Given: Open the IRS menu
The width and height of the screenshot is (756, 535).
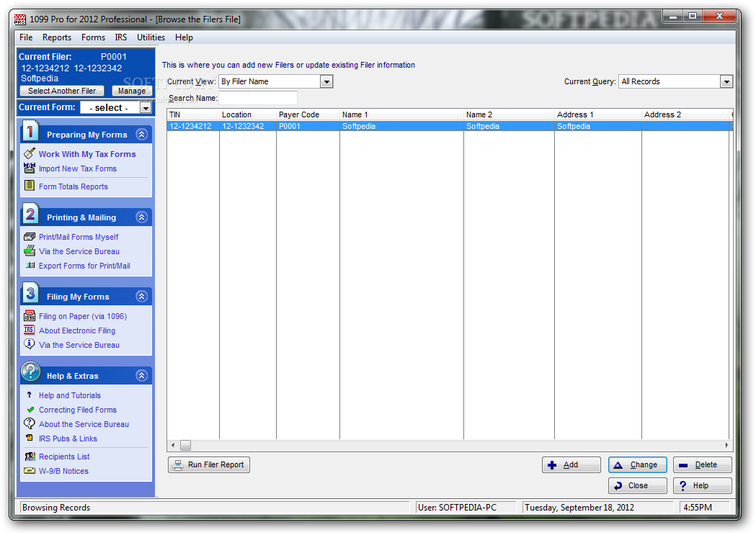Looking at the screenshot, I should click(121, 37).
